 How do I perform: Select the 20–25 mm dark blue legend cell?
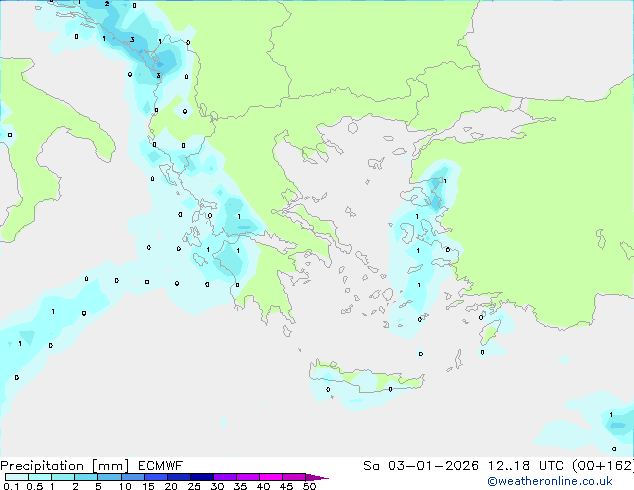coord(179,477)
